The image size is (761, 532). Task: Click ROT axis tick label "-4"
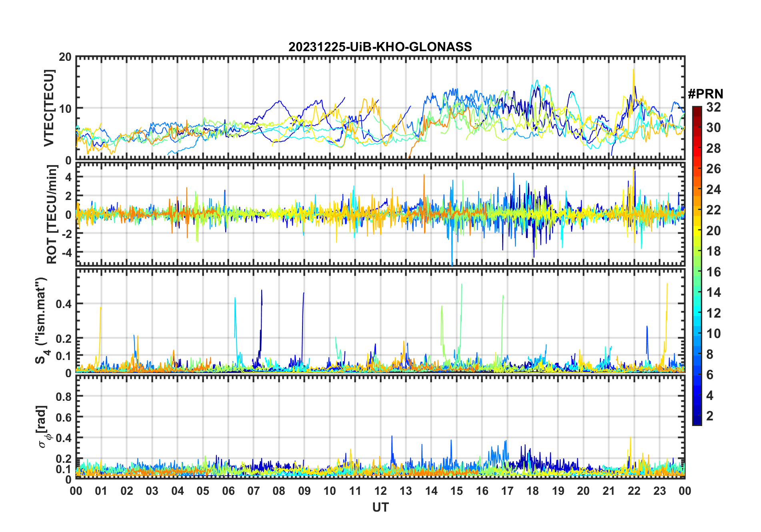(67, 253)
